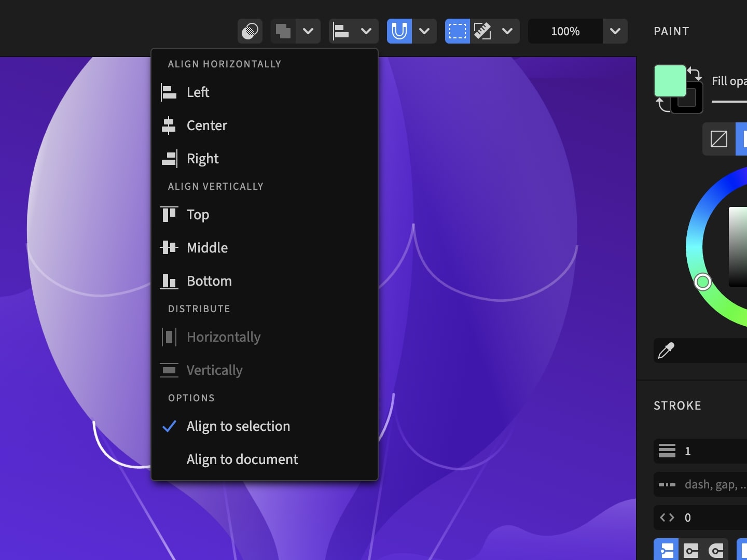Choose Middle vertical alignment

coord(265,248)
